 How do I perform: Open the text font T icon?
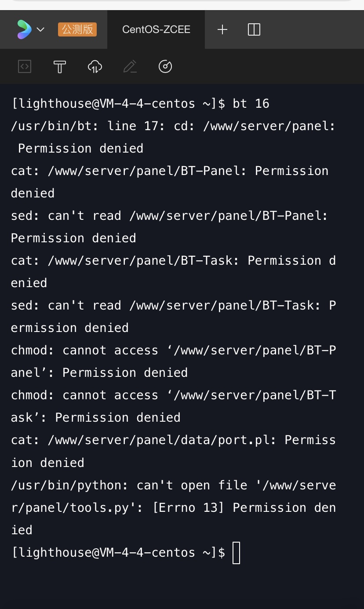pyautogui.click(x=60, y=67)
